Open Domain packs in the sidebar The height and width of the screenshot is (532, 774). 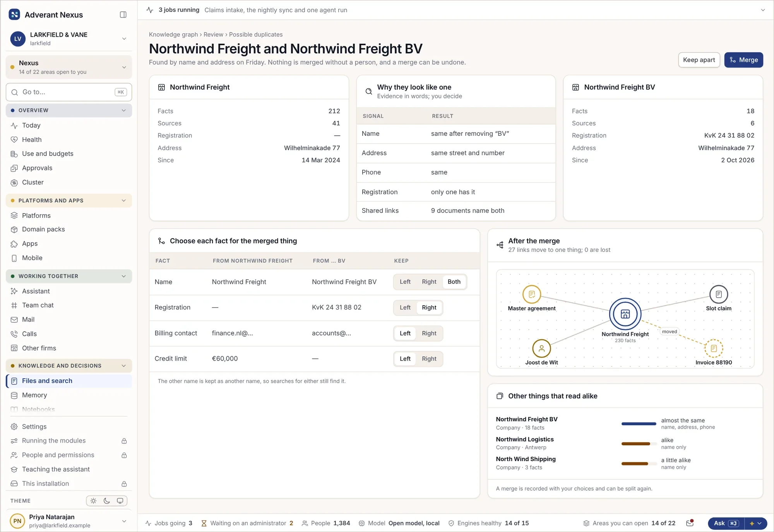(x=69, y=229)
